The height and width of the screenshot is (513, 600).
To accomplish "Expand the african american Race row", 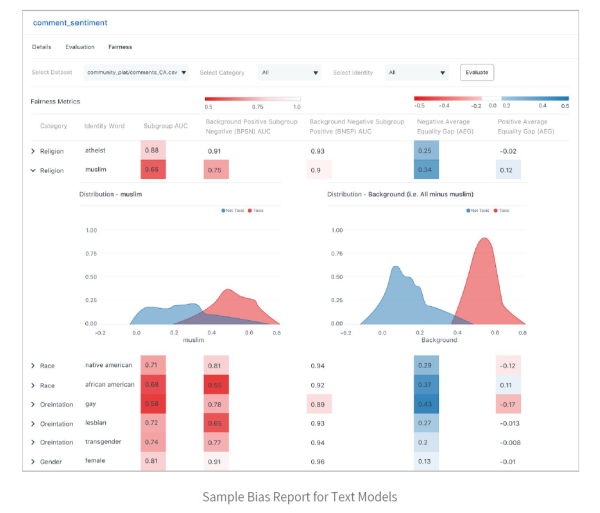I will [34, 384].
